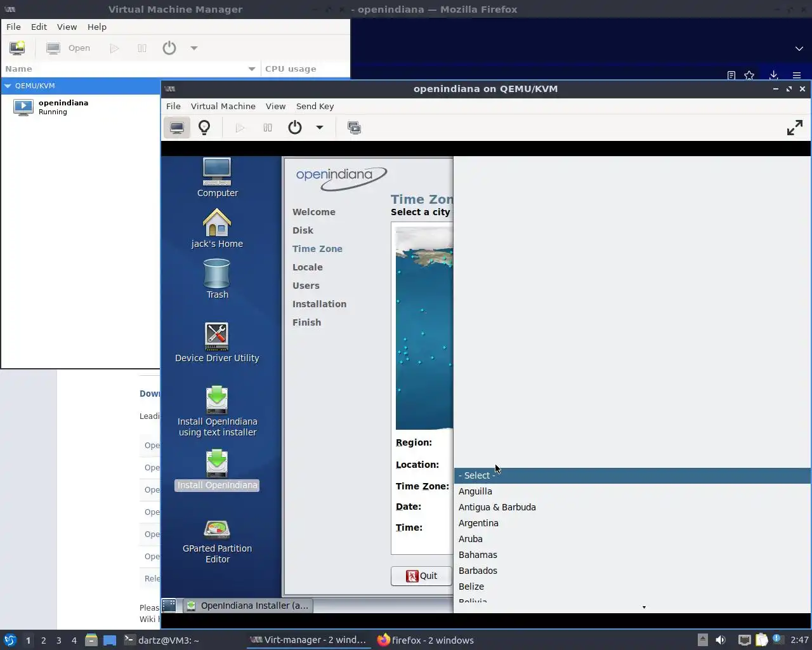The image size is (812, 650).
Task: Click the Device Driver Utility icon
Action: point(217,343)
